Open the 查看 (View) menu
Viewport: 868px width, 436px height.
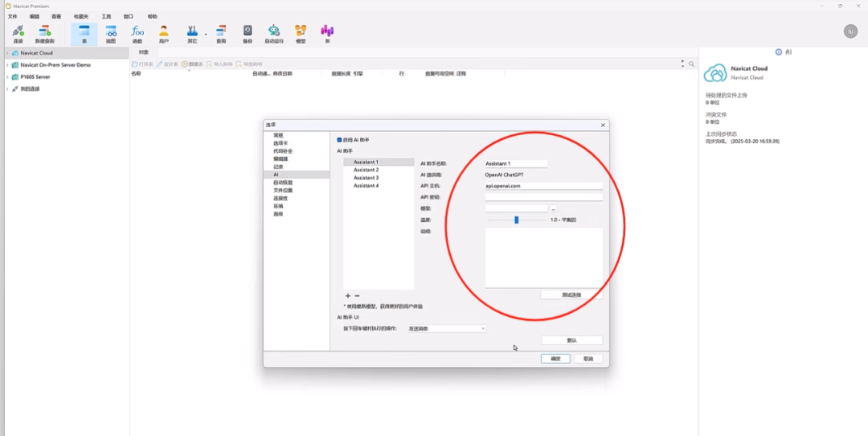click(x=56, y=17)
